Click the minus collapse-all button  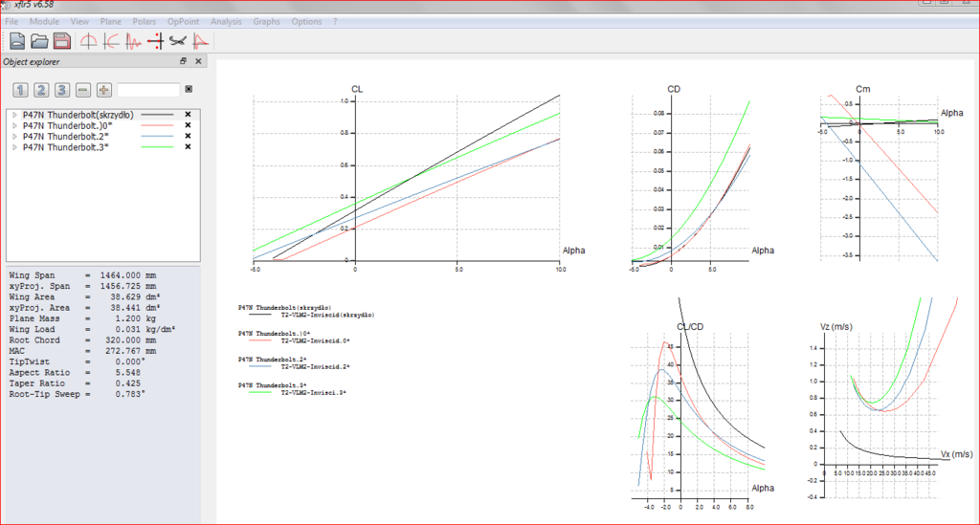pos(83,90)
